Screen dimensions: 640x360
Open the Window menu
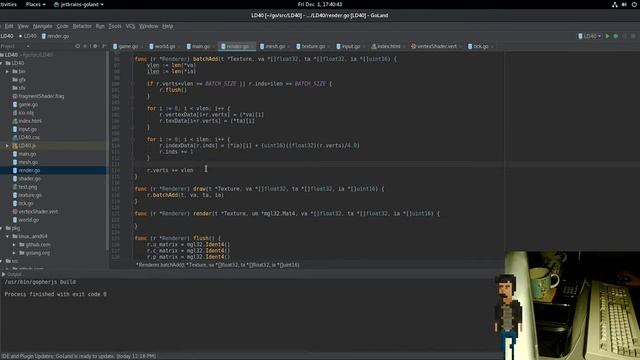click(149, 26)
